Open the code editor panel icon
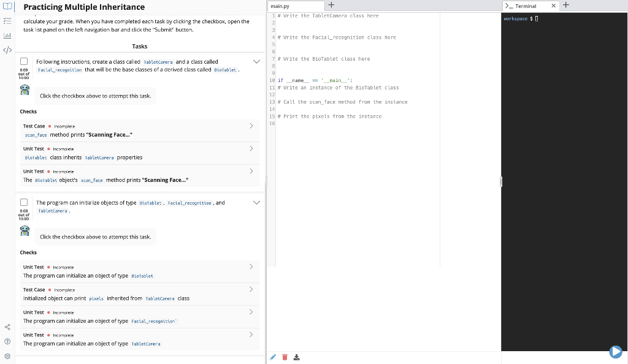Viewport: 628px width, 364px height. coord(7,50)
